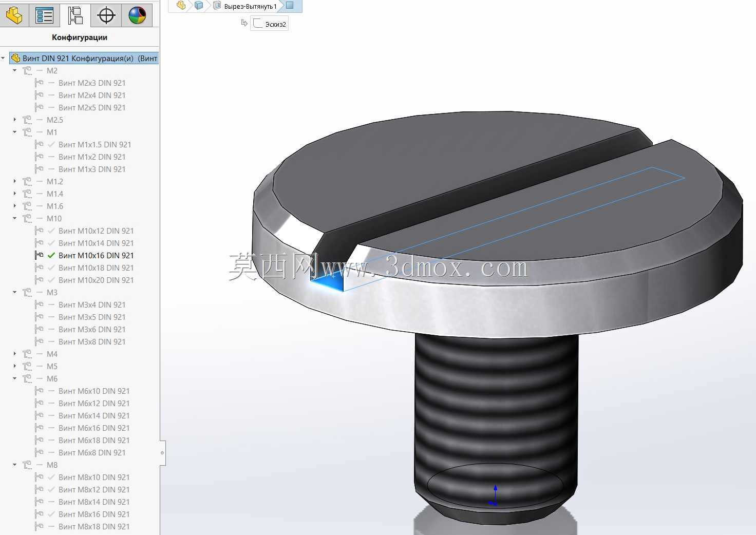Select configuration Винт M6x14 DIN 921
Image resolution: width=756 pixels, height=535 pixels.
[94, 415]
